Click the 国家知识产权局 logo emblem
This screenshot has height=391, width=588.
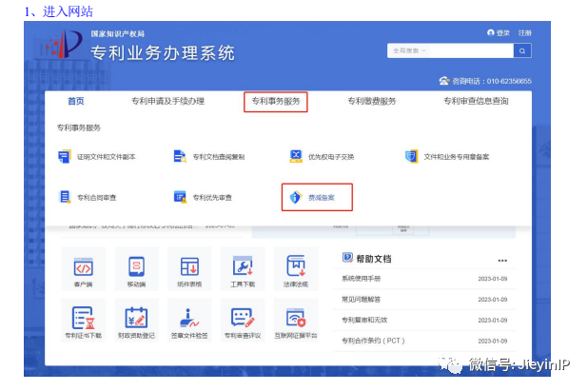pyautogui.click(x=64, y=44)
